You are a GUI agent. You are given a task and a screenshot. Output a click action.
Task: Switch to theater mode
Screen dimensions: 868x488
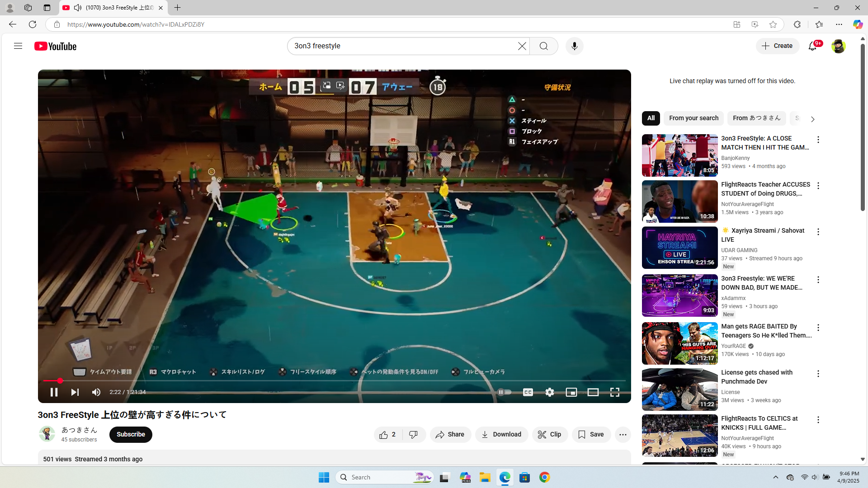click(593, 392)
